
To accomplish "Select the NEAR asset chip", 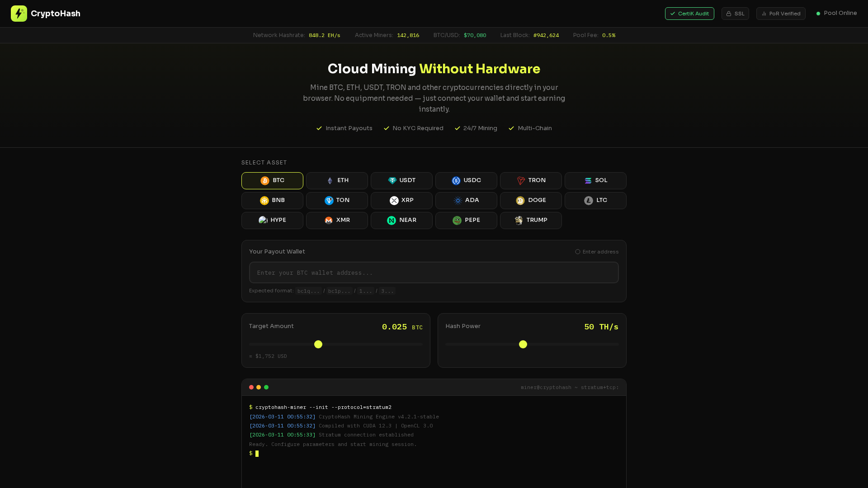I will coord(401,220).
